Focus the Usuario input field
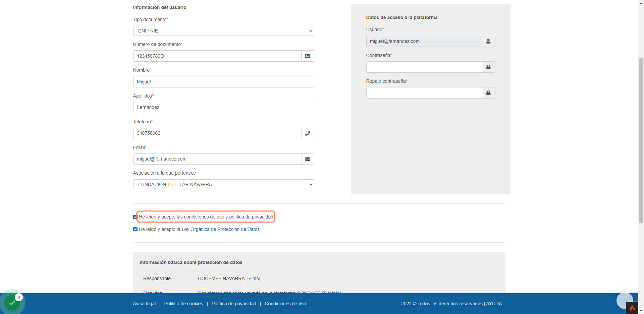Viewport: 644px width, 314px height. (424, 41)
